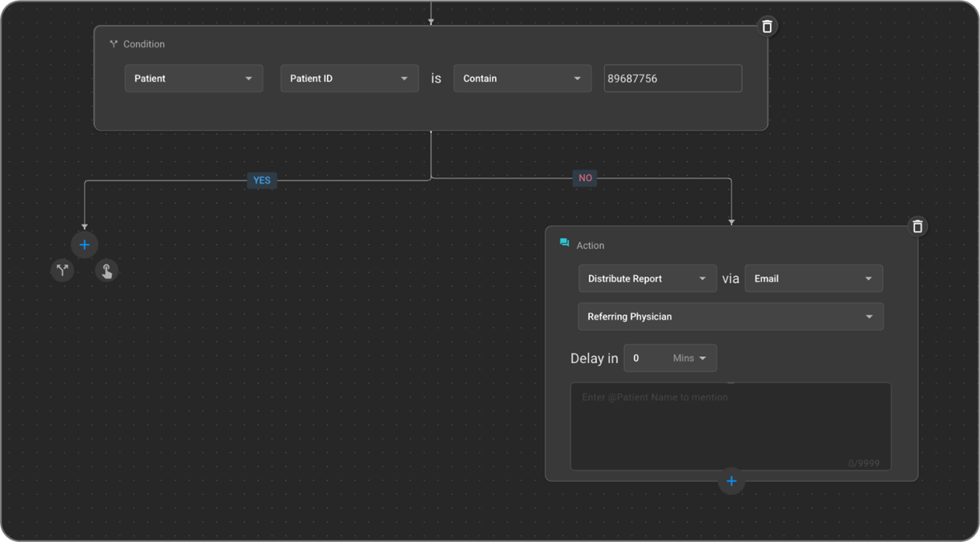The width and height of the screenshot is (980, 542).
Task: Click the Condition header branch icon
Action: click(113, 44)
